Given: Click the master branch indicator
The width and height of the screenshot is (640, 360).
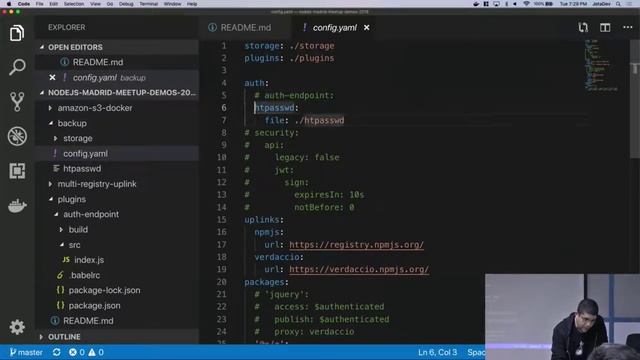Looking at the screenshot, I should click(x=26, y=352).
